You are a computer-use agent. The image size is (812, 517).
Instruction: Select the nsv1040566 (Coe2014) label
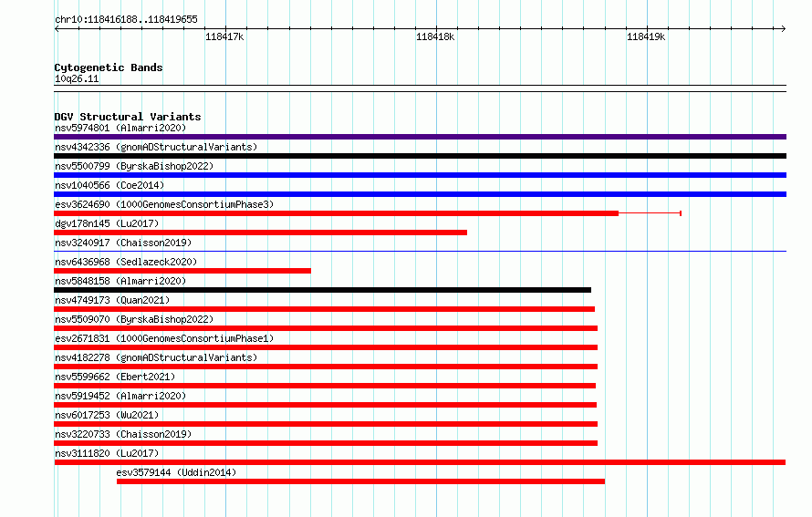(x=109, y=185)
